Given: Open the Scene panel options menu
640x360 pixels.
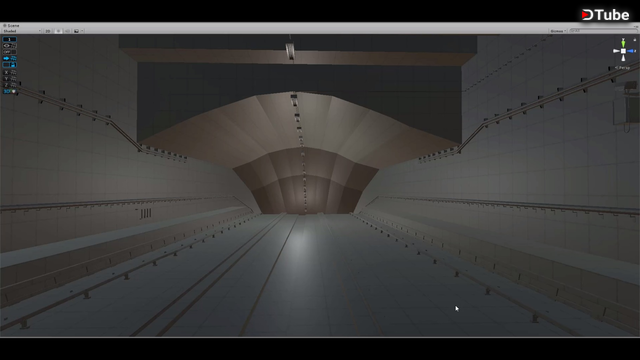Looking at the screenshot, I should point(636,27).
